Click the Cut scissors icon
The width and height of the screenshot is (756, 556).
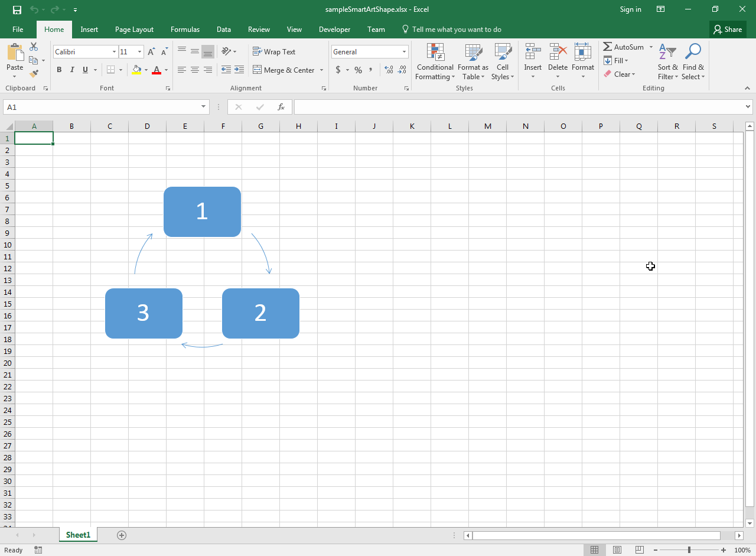(34, 47)
